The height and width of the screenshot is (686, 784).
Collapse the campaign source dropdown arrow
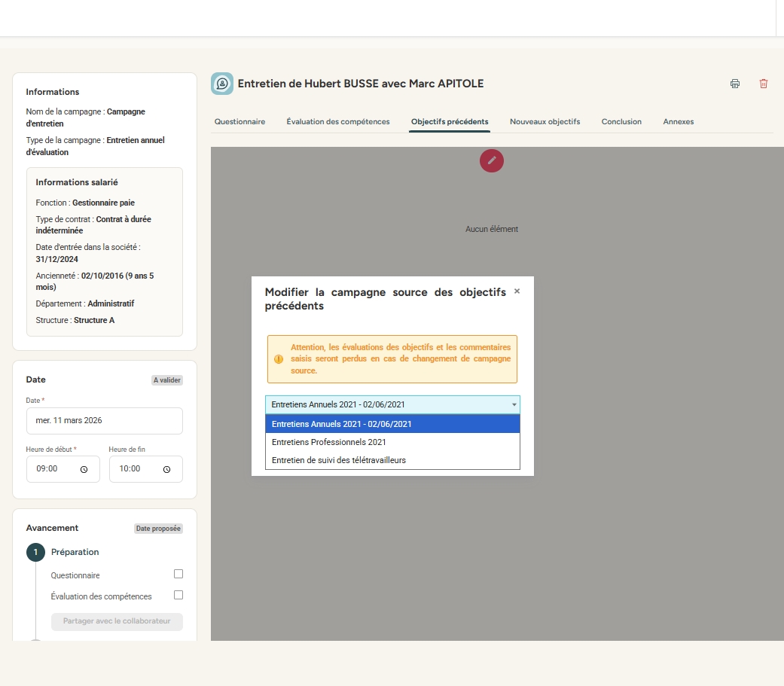coord(514,405)
